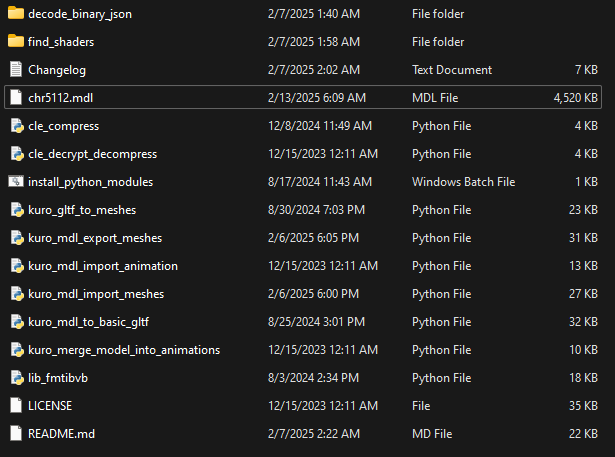Select the kuro_mdl_import_meshes file name

point(96,294)
